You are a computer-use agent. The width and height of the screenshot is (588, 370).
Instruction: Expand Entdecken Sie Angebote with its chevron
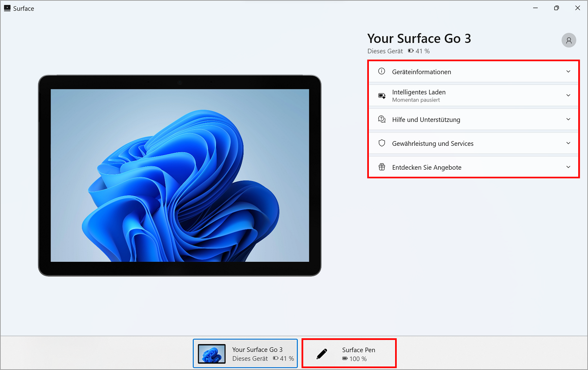[x=568, y=167]
